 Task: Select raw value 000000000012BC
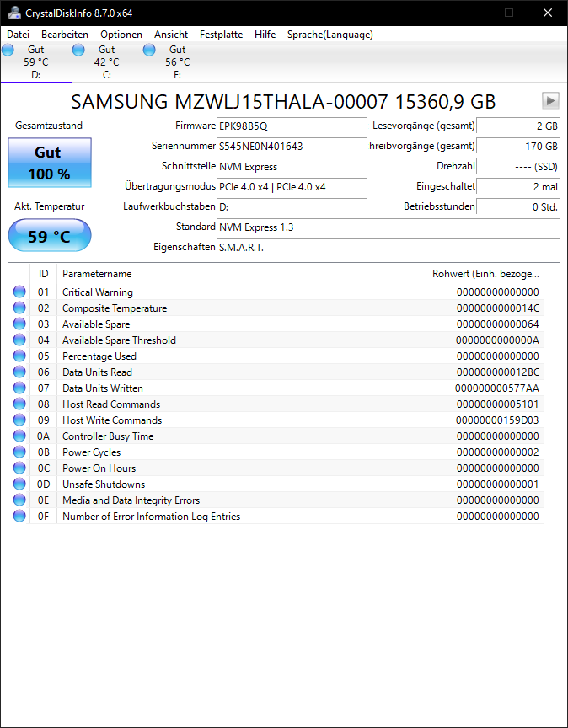pyautogui.click(x=498, y=372)
